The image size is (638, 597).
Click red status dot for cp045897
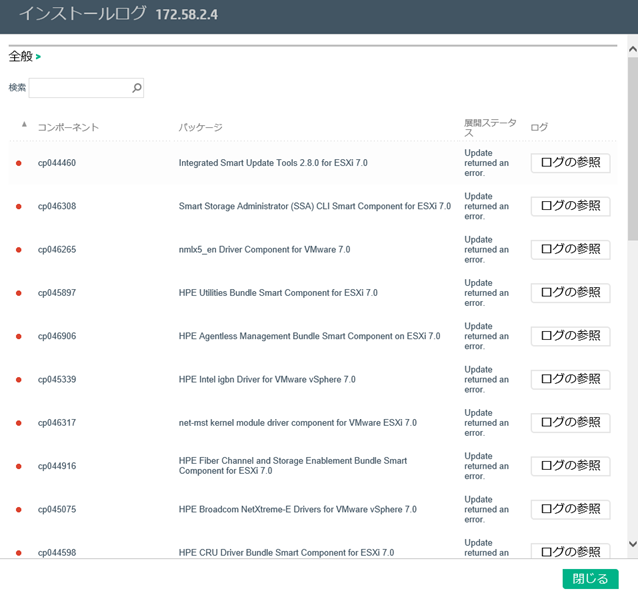click(x=19, y=293)
